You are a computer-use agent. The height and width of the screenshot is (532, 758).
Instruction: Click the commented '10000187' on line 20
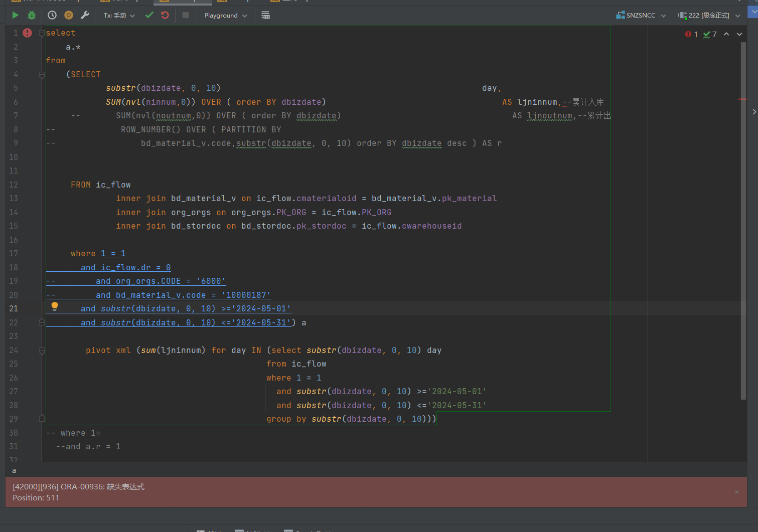[246, 295]
